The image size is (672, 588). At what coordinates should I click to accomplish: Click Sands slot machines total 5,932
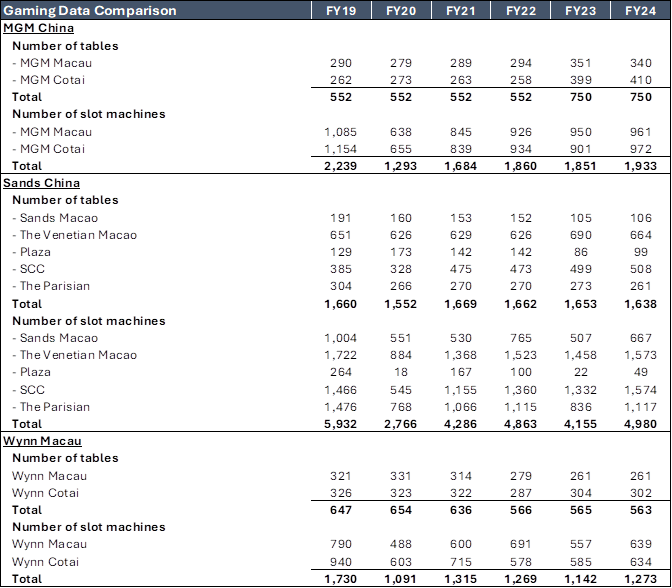click(x=341, y=424)
